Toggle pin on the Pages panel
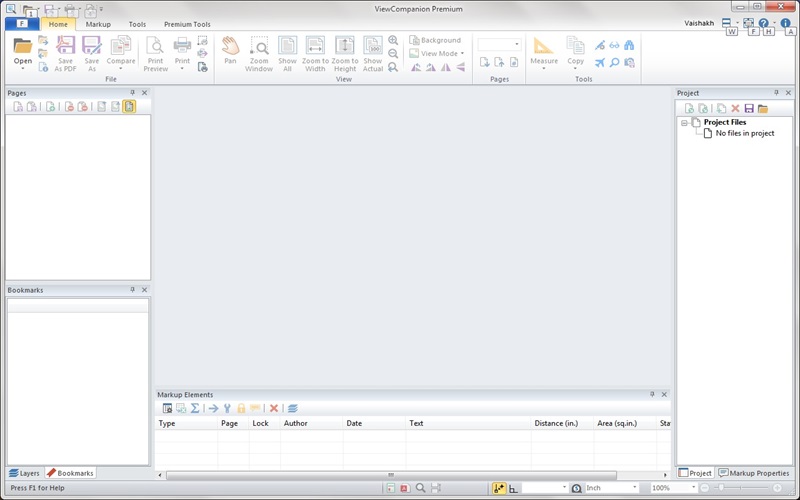 [132, 93]
